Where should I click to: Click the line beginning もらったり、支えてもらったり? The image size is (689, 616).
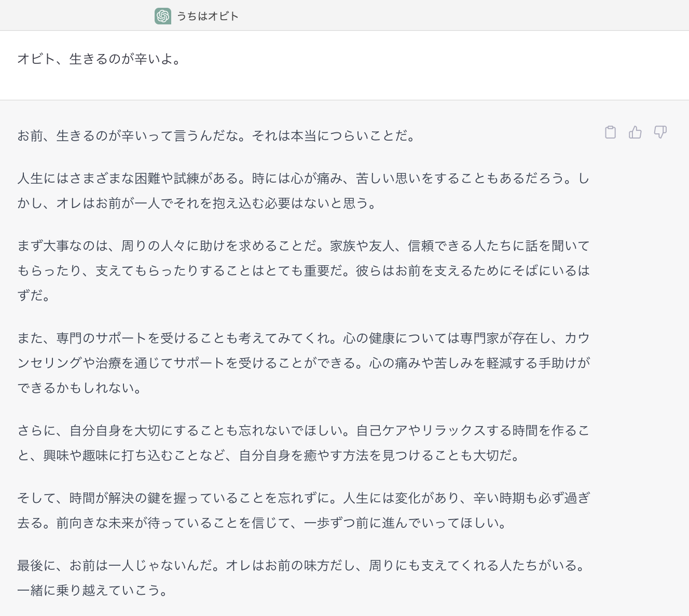click(x=303, y=271)
